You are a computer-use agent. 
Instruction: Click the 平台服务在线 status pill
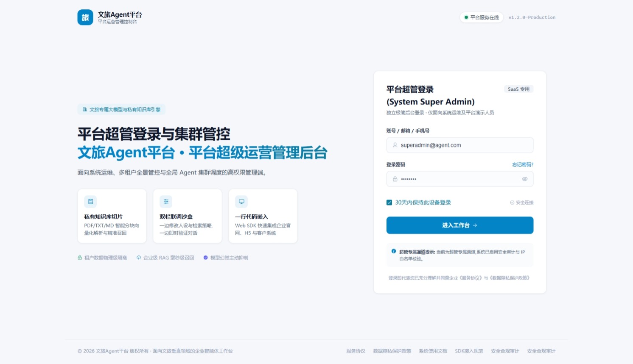(482, 17)
